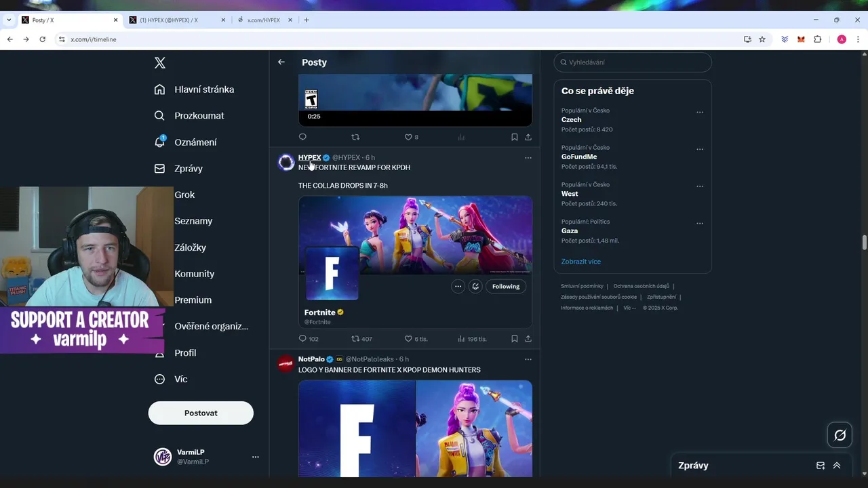Open the account menu next to VarmiLP
The image size is (868, 488).
(256, 457)
